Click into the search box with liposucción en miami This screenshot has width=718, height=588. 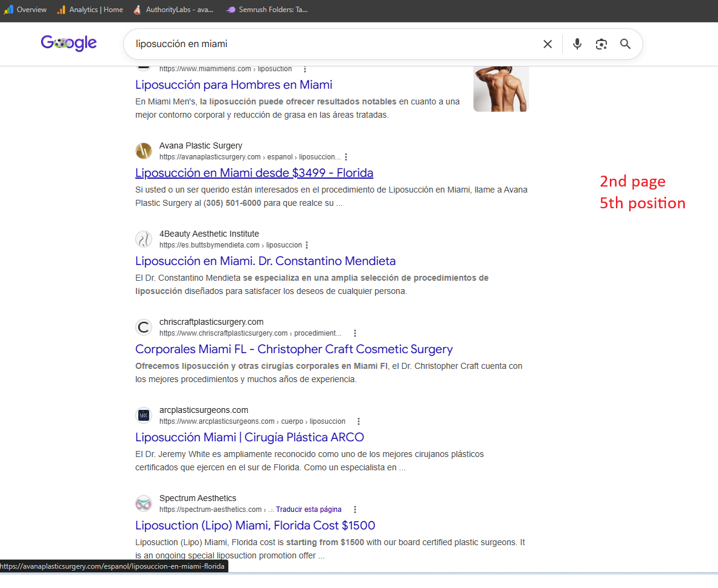tap(335, 44)
